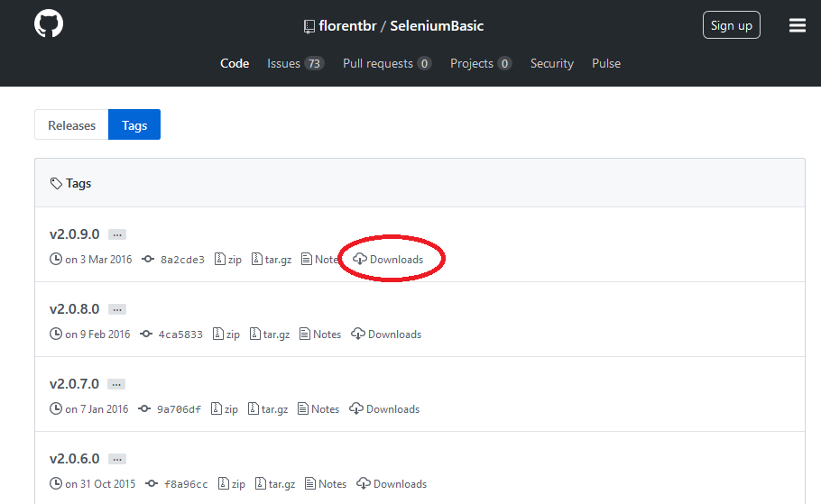Click the clock icon for 3 Mar 2016

point(56,259)
